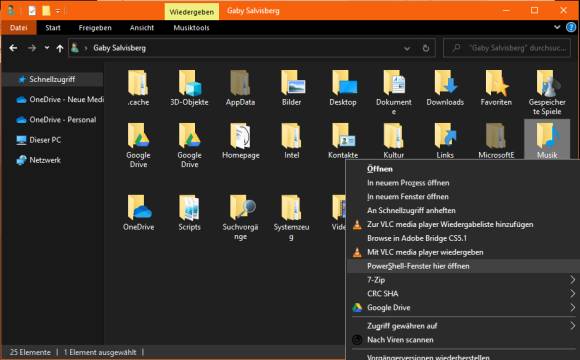
Task: Select Schnellzugriff in navigation pane
Action: [x=52, y=79]
